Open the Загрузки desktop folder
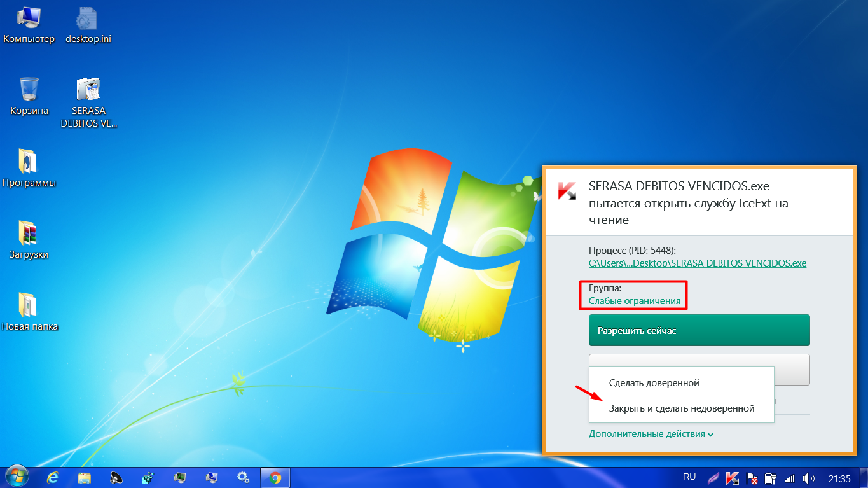Viewport: 868px width, 488px height. pos(29,241)
